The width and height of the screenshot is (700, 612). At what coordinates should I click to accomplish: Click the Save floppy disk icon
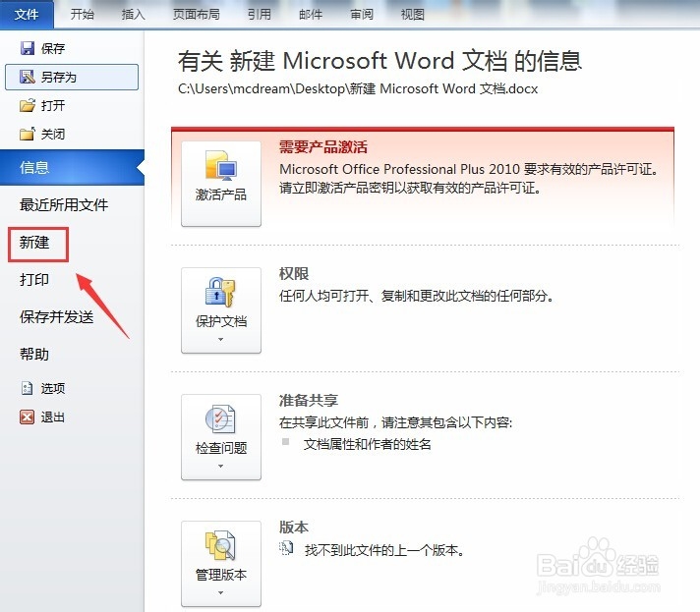point(28,48)
